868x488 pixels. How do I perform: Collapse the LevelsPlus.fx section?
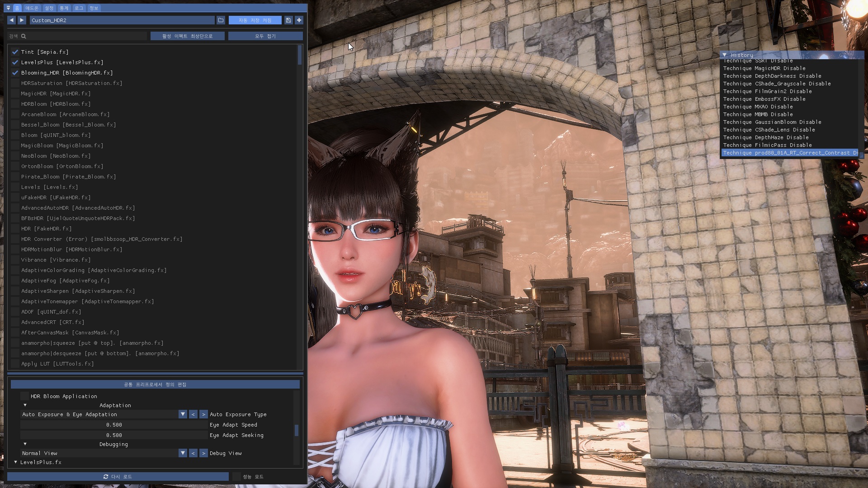coord(16,462)
